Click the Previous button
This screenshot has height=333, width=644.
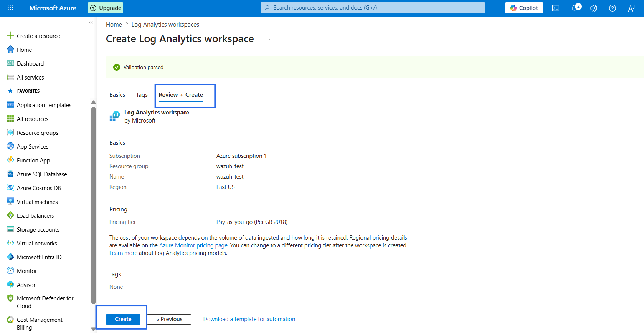[x=169, y=319]
